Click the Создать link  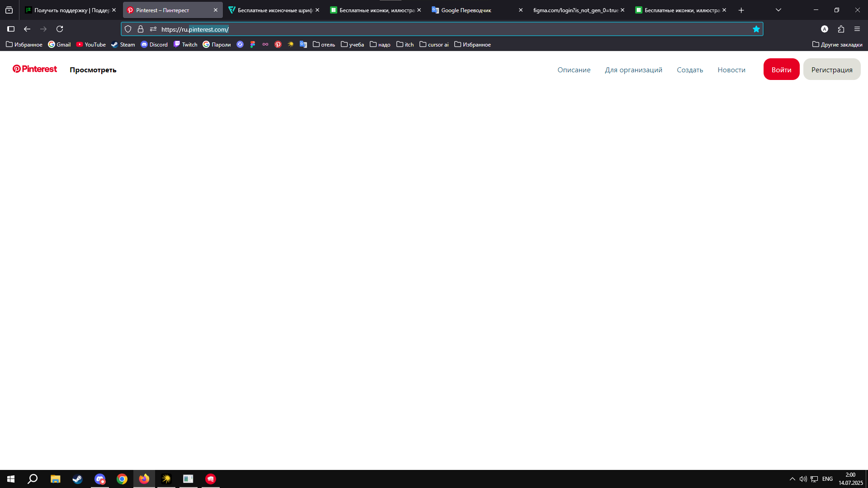(x=690, y=70)
